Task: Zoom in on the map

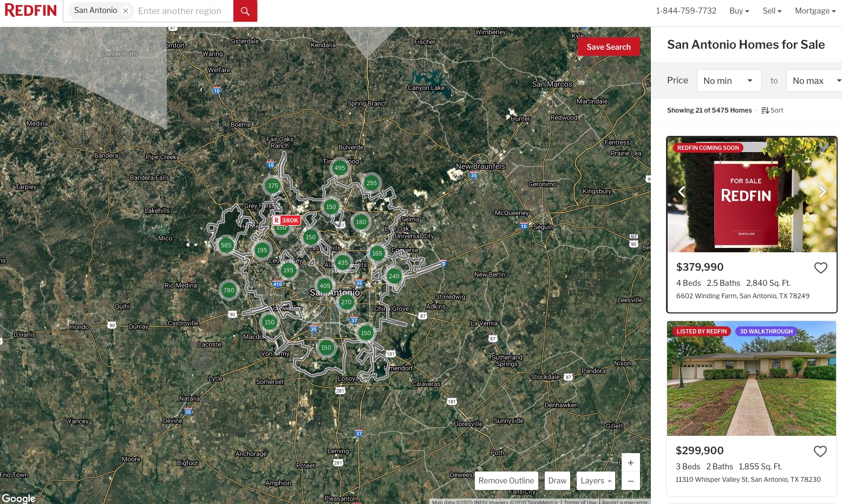Action: click(630, 463)
